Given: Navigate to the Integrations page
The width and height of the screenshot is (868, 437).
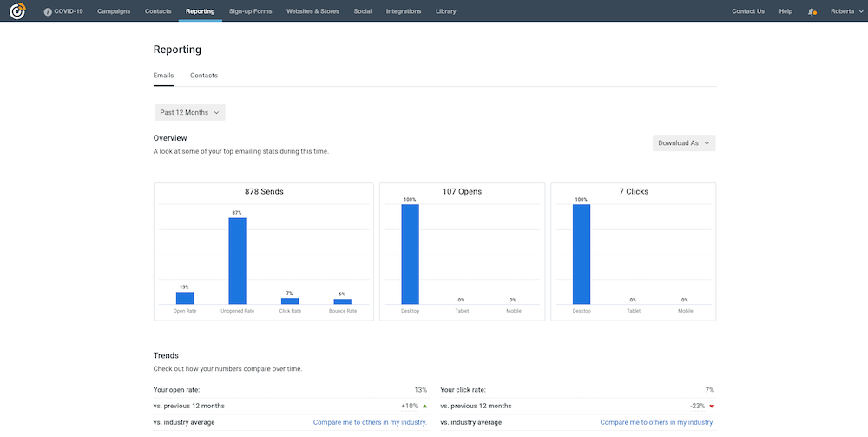Looking at the screenshot, I should pos(404,11).
